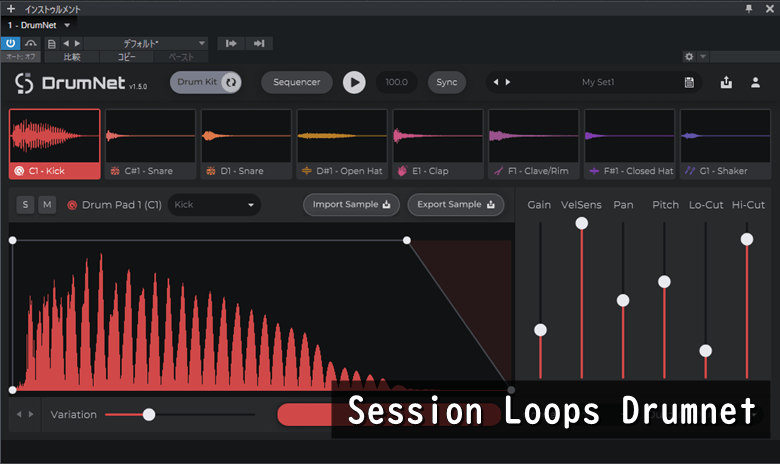Click the Gain slider handle
Image resolution: width=780 pixels, height=464 pixels.
pos(540,330)
